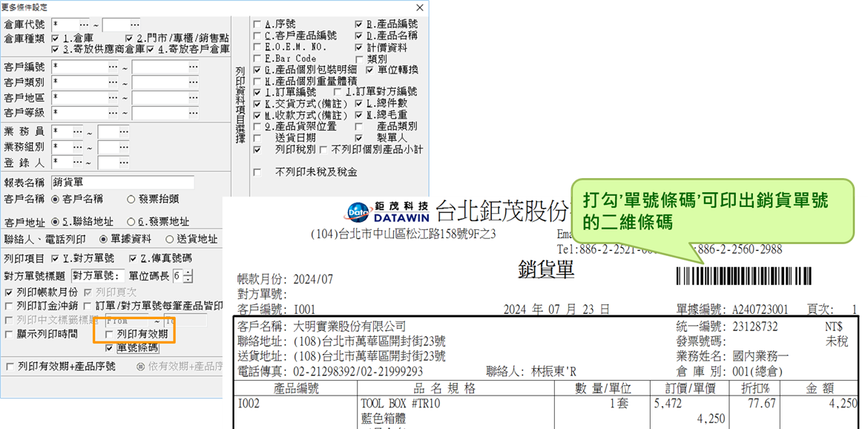Uncheck D.產品名稱 print field
Image resolution: width=868 pixels, height=429 pixels.
click(x=359, y=36)
